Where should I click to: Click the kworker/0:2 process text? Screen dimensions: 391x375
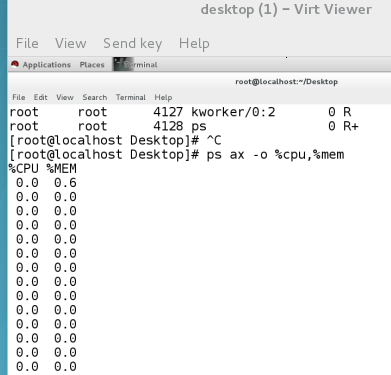coord(233,112)
